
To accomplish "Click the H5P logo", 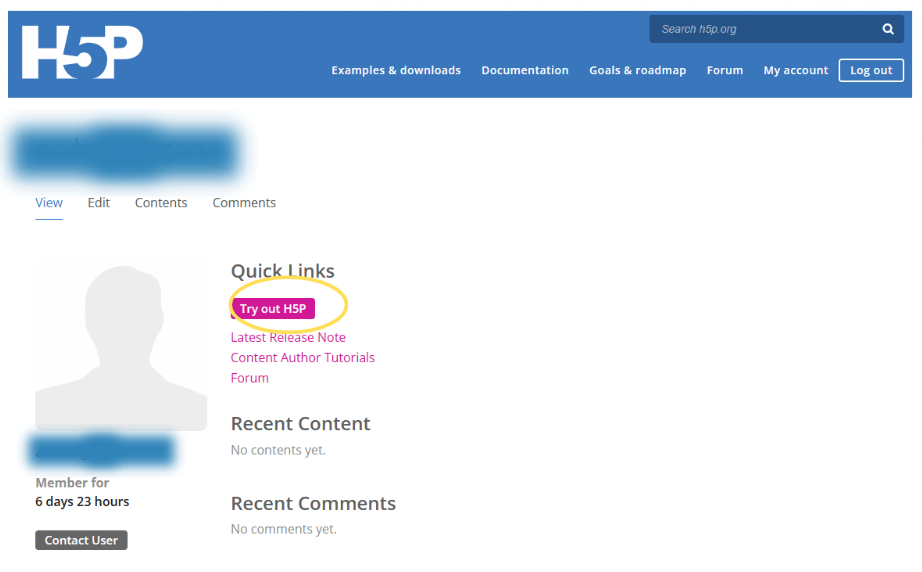I will pos(82,52).
